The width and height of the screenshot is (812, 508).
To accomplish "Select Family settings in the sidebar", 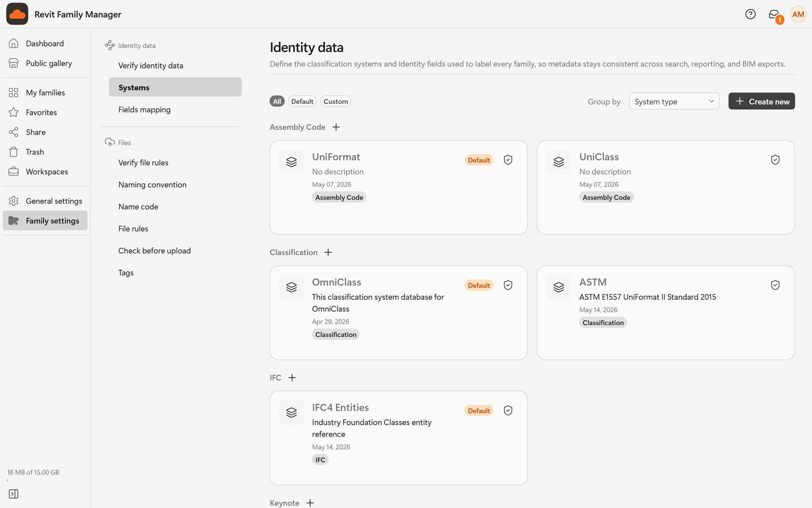I will [45, 220].
